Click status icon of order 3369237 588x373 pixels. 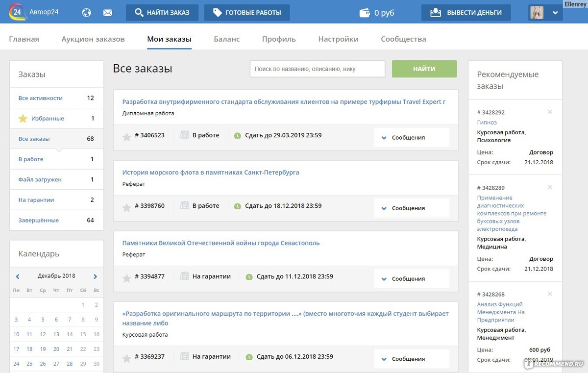[184, 357]
